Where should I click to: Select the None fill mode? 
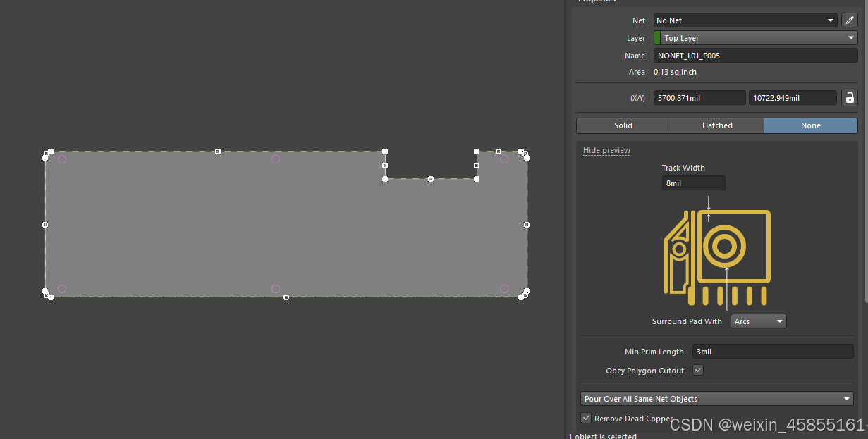[x=811, y=125]
